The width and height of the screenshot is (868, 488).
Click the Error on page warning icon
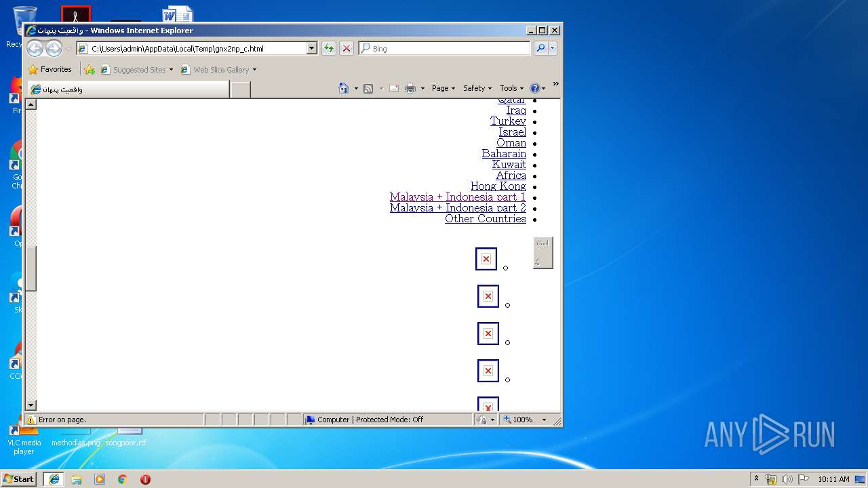pos(31,420)
